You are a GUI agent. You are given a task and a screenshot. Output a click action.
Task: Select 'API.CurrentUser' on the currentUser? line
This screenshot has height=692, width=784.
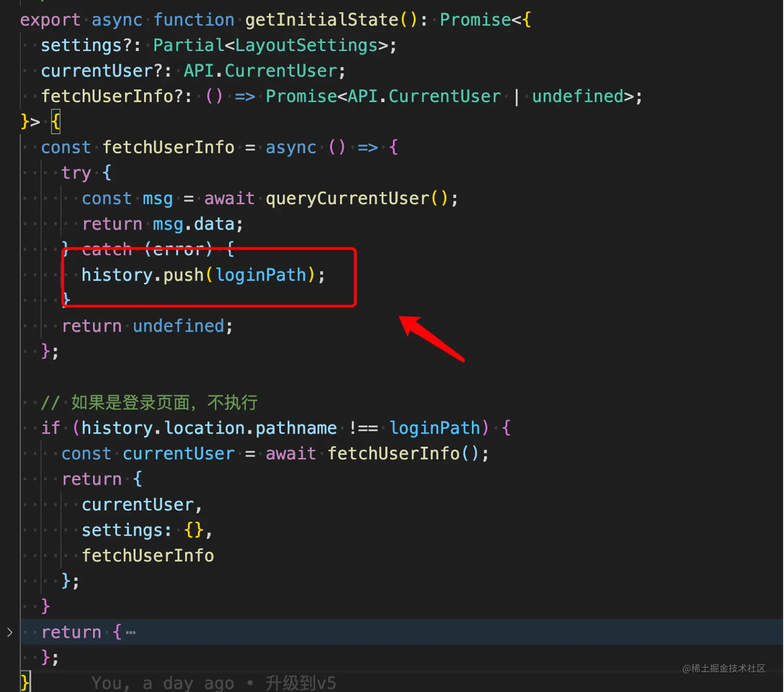[260, 71]
